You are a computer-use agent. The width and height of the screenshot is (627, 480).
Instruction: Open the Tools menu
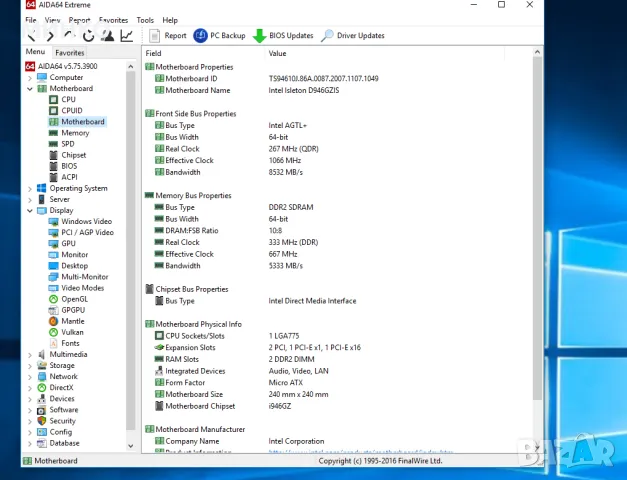click(x=145, y=20)
